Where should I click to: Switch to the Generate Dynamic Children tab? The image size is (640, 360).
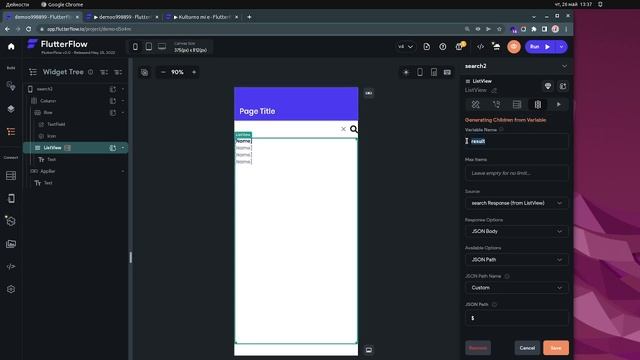pyautogui.click(x=538, y=104)
